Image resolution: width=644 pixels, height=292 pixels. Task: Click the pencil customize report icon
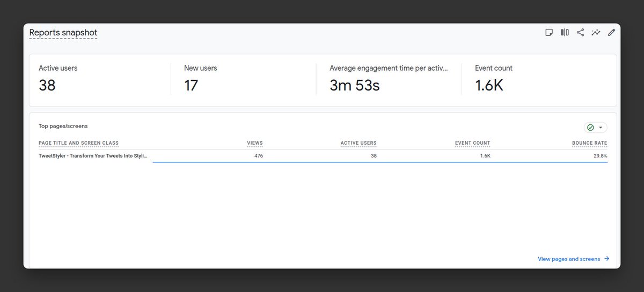point(611,33)
